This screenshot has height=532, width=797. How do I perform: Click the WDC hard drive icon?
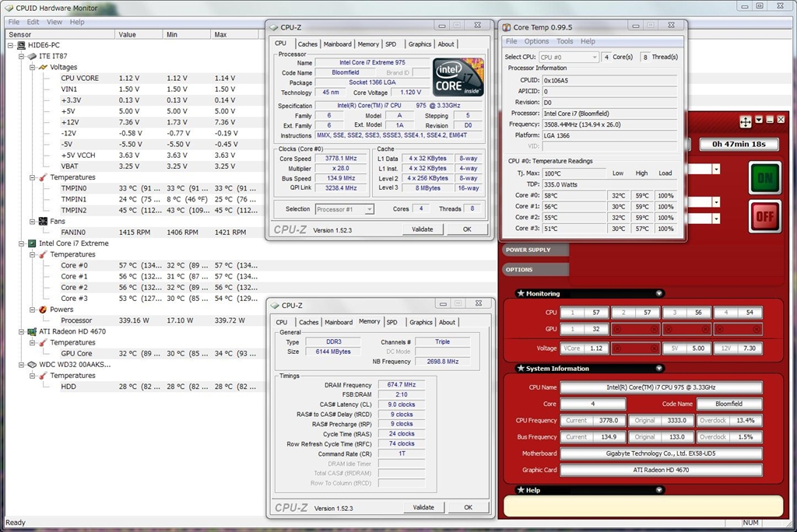pyautogui.click(x=32, y=364)
